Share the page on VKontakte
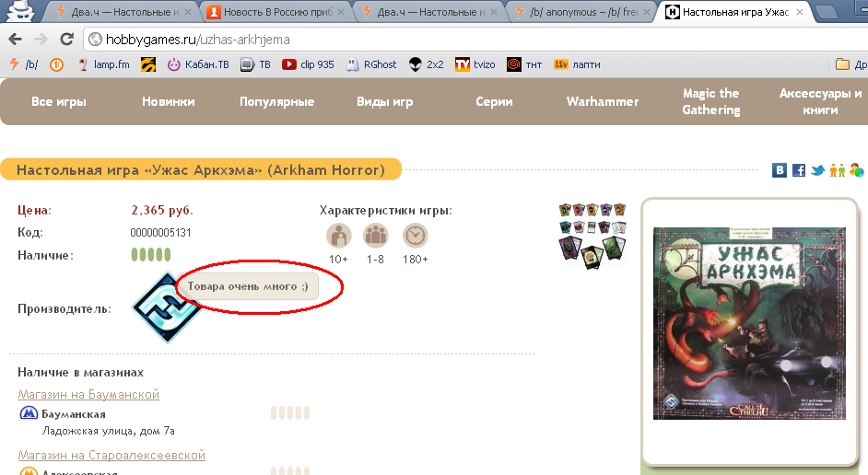Viewport: 868px width, 475px height. pos(779,170)
